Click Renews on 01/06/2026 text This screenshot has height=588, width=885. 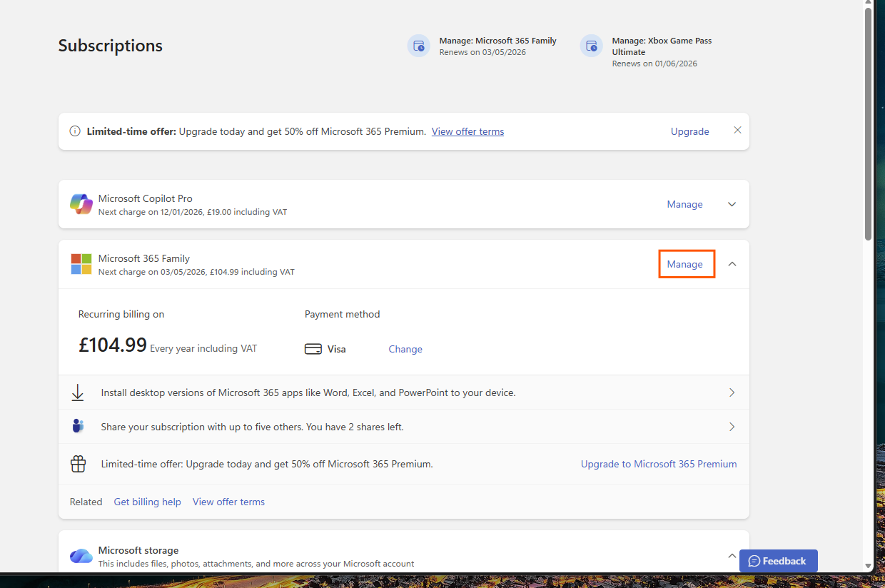(654, 64)
